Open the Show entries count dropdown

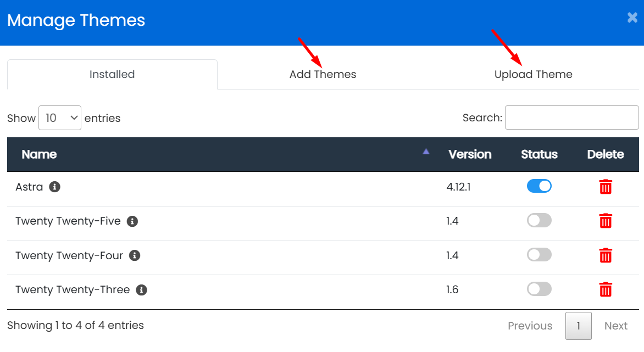60,118
